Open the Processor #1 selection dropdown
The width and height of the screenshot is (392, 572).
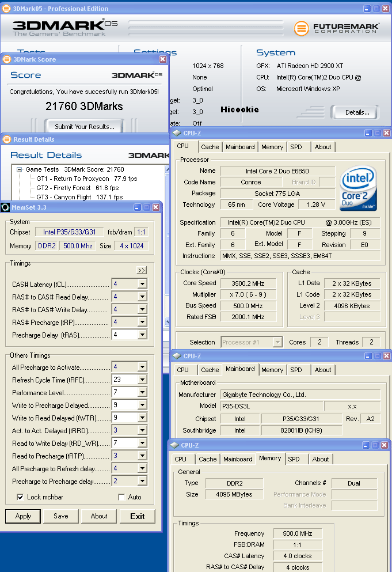coord(277,342)
